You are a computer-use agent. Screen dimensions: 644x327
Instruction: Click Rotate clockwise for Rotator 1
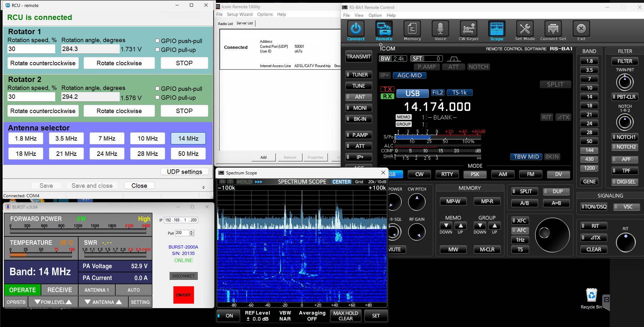coord(119,63)
